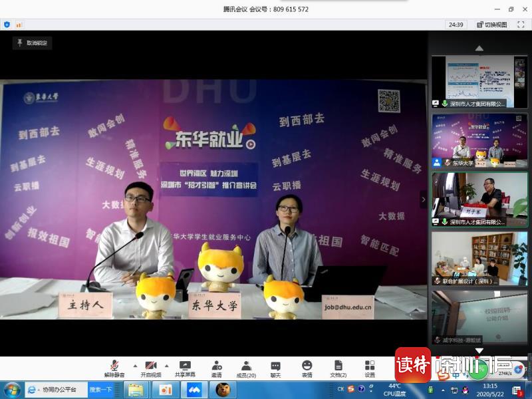Click the QQ penguin tray icon
Viewport: 532px width, 399px height.
(x=465, y=390)
